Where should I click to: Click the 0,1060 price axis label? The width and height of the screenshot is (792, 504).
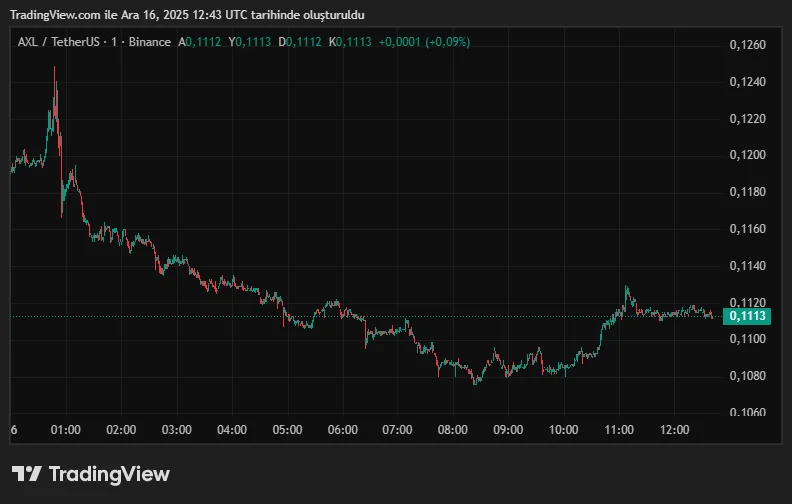pos(747,413)
